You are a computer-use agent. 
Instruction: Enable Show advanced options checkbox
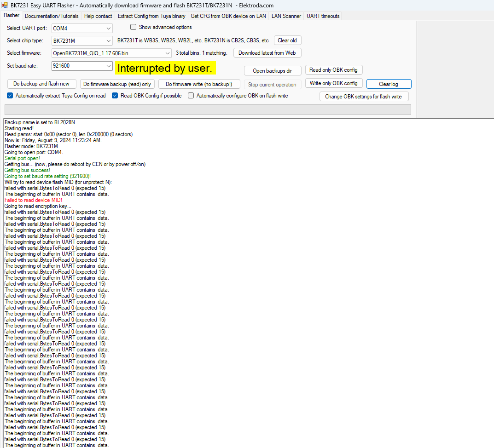tap(133, 27)
